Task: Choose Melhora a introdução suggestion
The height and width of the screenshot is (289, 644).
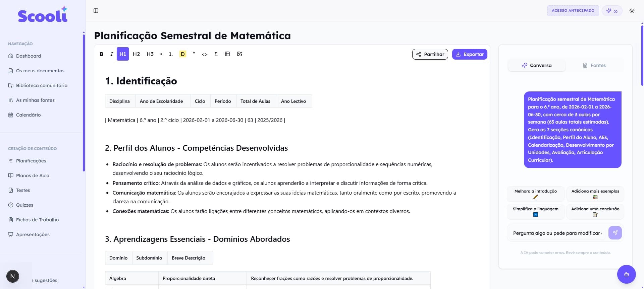Action: 535,194
